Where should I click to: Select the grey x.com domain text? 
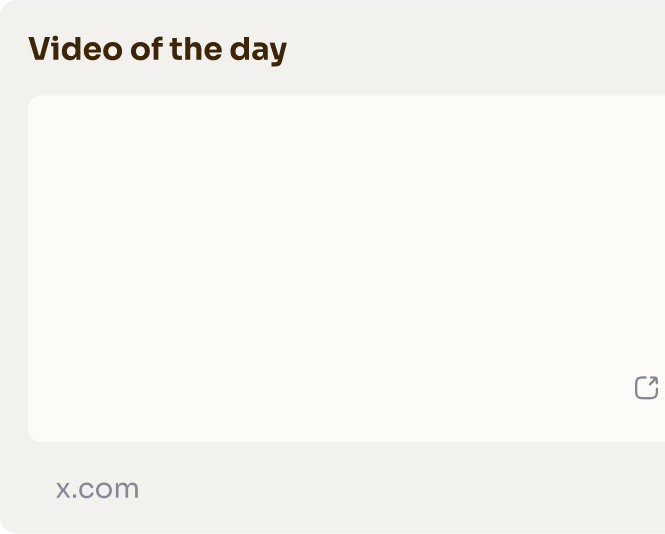tap(97, 489)
